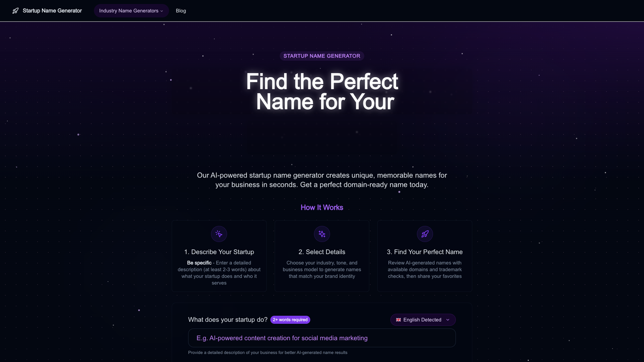The image size is (644, 362).
Task: Click the Select Details step card
Action: [x=322, y=256]
